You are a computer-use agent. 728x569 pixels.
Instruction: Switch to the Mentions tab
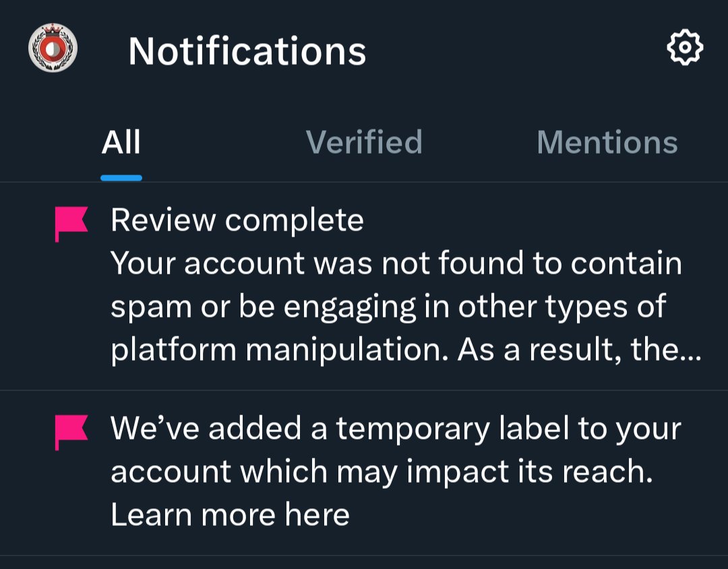coord(607,143)
